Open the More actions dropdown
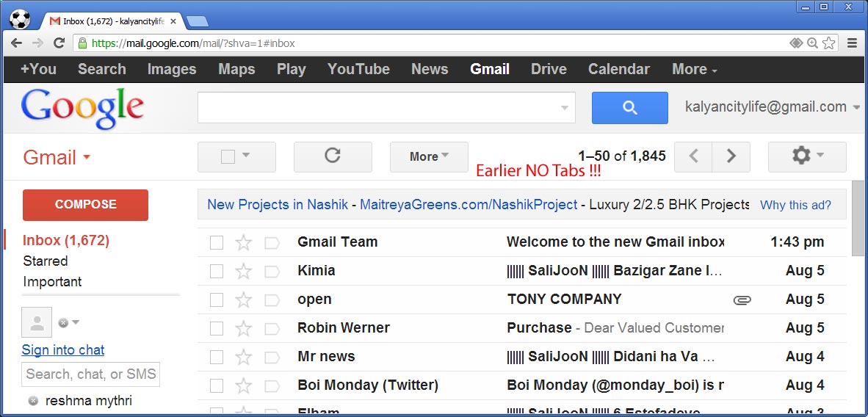The height and width of the screenshot is (417, 868). [429, 156]
